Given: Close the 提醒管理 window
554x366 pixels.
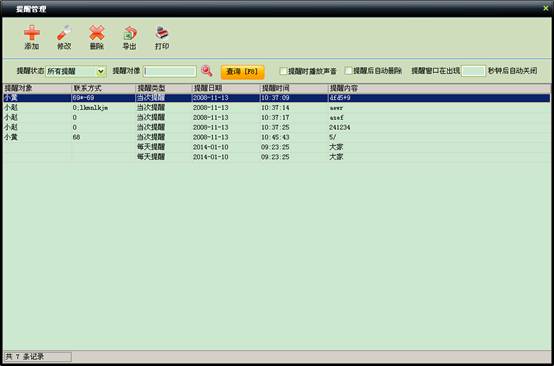Looking at the screenshot, I should [546, 8].
